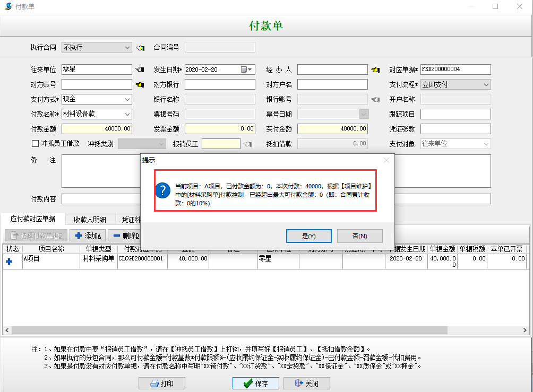Click into the 跟踪项目 input field
The image size is (533, 392).
(x=455, y=114)
